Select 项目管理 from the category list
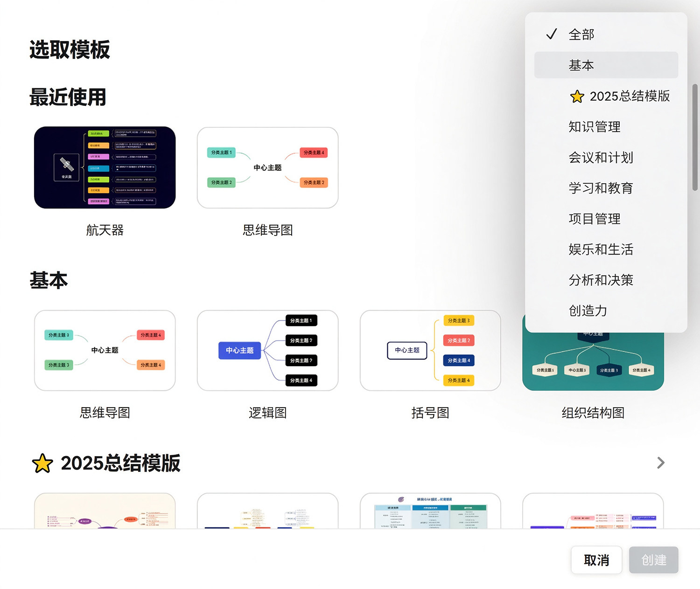700x589 pixels. (x=606, y=218)
